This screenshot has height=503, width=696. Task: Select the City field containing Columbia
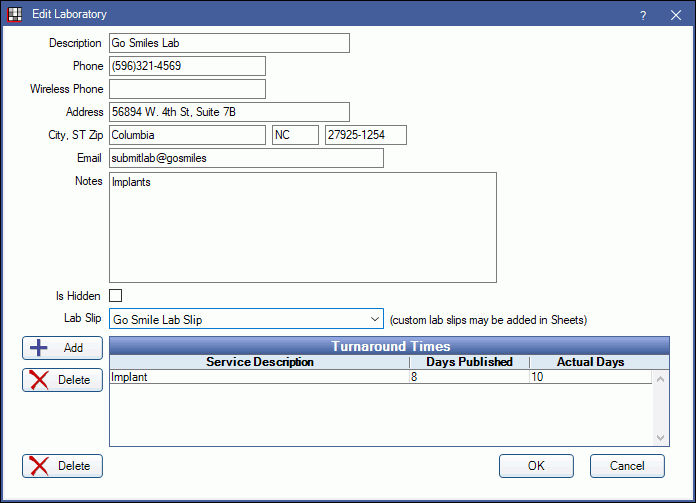(x=187, y=135)
